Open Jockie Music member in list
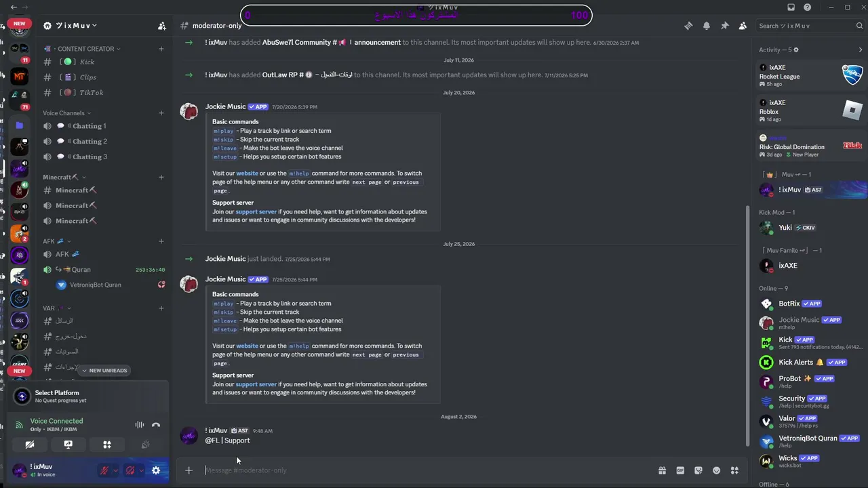868x488 pixels. (x=810, y=323)
